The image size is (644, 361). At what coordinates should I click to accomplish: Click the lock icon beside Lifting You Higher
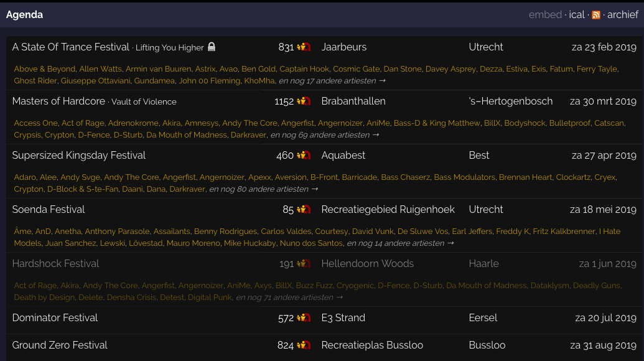pyautogui.click(x=212, y=47)
